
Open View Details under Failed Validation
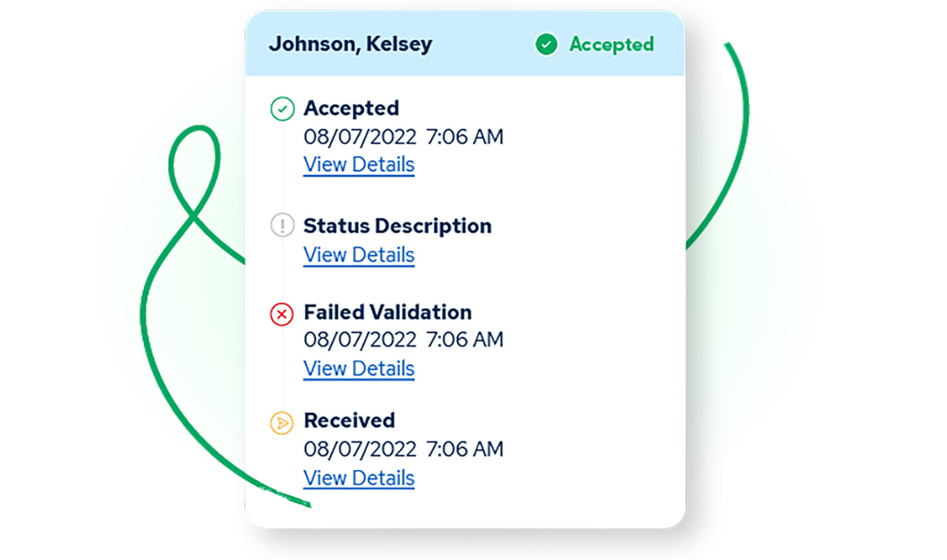click(x=359, y=369)
